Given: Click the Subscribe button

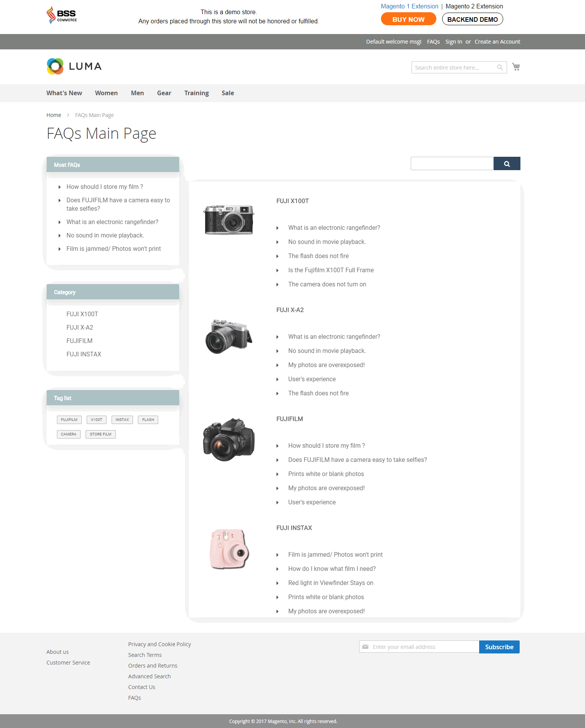Looking at the screenshot, I should (499, 647).
